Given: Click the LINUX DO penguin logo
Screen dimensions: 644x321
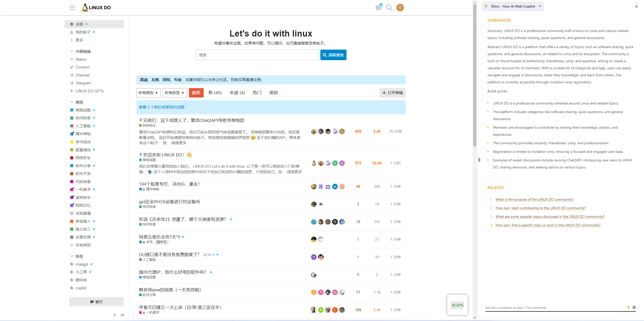Looking at the screenshot, I should (x=96, y=8).
